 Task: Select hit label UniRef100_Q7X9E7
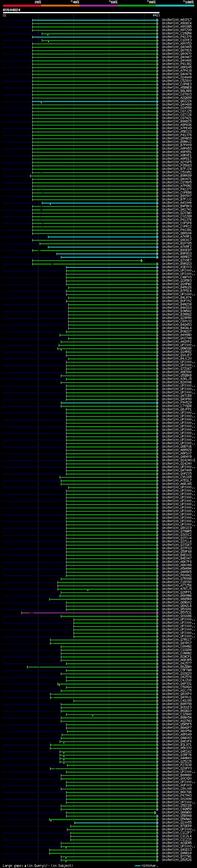coord(176,260)
